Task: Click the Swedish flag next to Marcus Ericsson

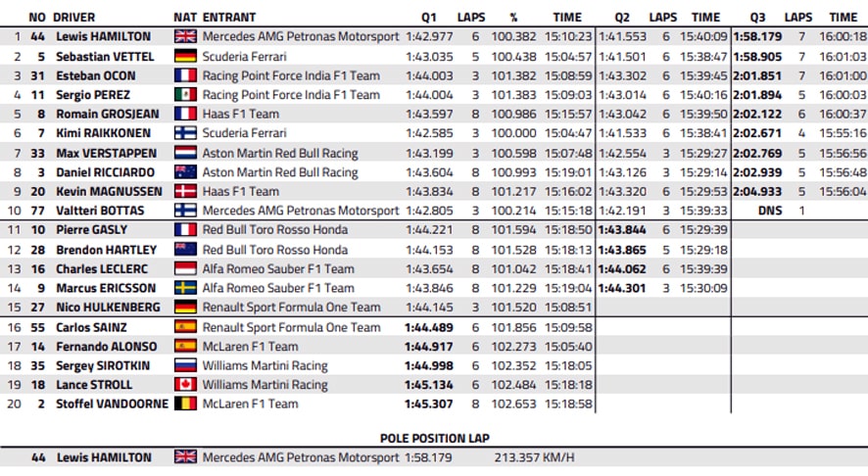Action: (185, 288)
